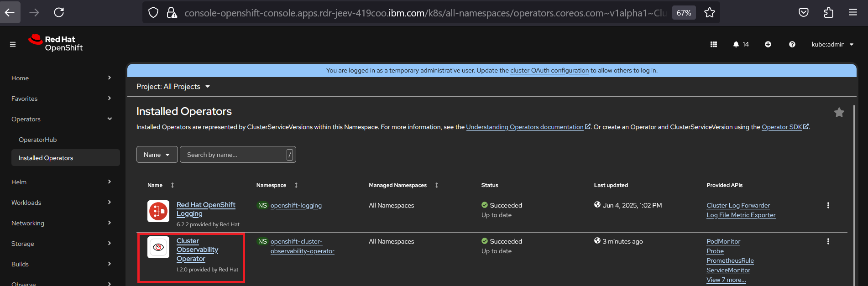Toggle the sidebar hamburger menu
The height and width of the screenshot is (286, 868).
[13, 44]
